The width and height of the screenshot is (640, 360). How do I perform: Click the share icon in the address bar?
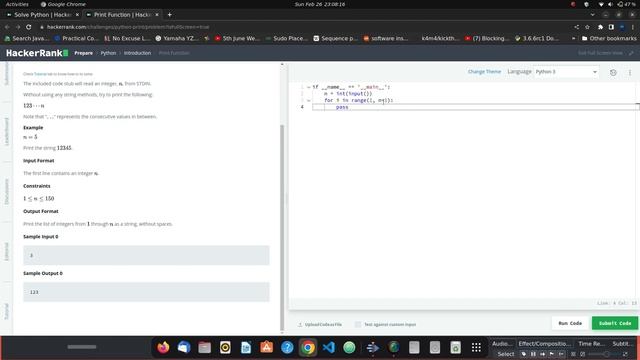tap(576, 27)
